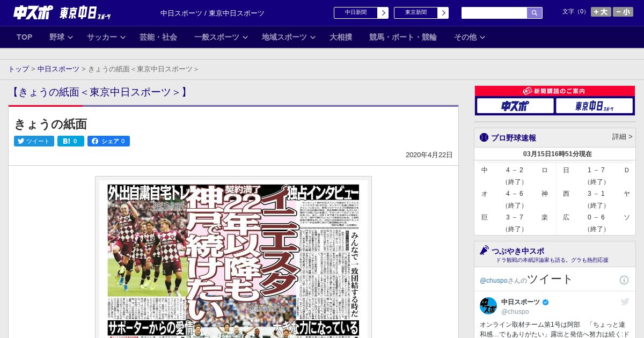644x338 pixels.
Task: Expand the その他 menu dropdown
Action: pyautogui.click(x=470, y=37)
